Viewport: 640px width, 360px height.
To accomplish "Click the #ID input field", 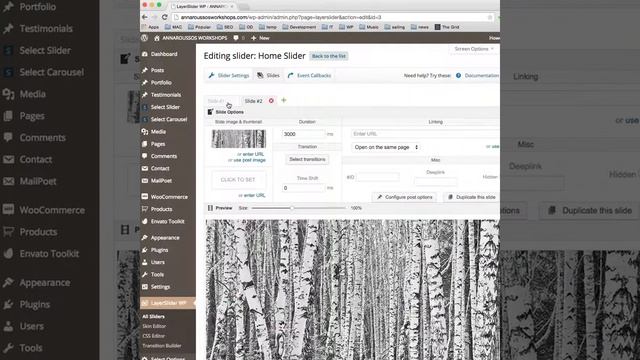I will click(378, 177).
